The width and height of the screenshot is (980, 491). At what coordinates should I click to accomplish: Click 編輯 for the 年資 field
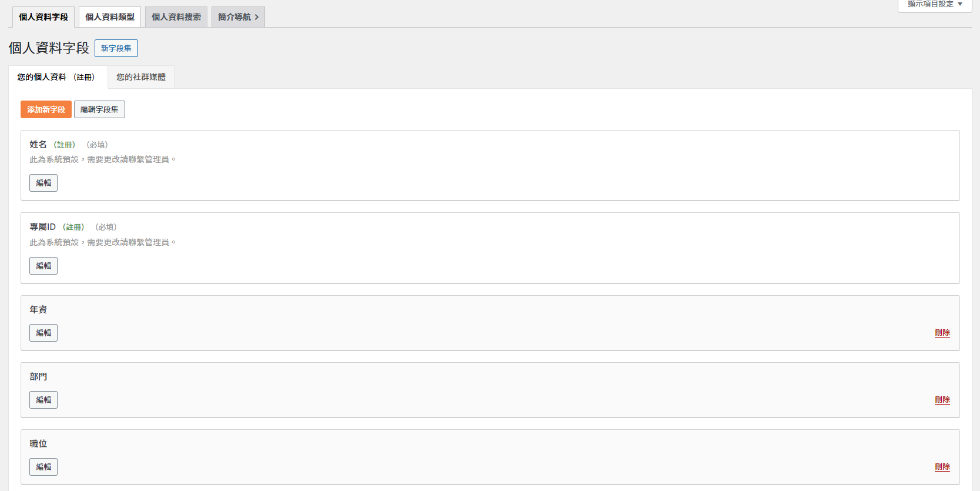pos(43,333)
